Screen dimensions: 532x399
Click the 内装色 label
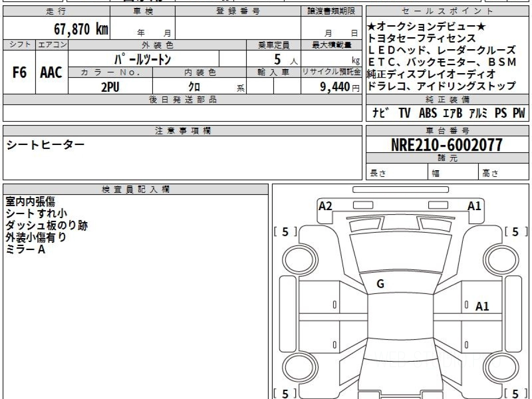click(199, 72)
